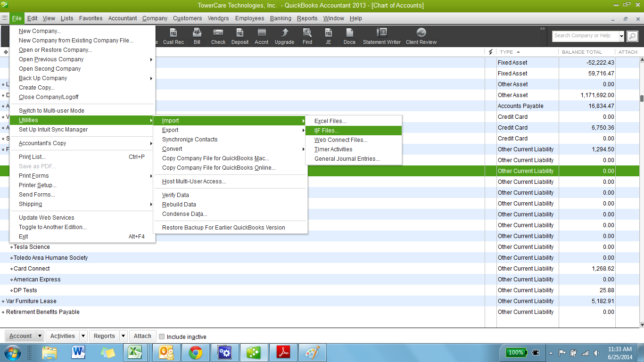The width and height of the screenshot is (644, 362).
Task: Click the search magnifier beside company search
Action: [x=632, y=36]
